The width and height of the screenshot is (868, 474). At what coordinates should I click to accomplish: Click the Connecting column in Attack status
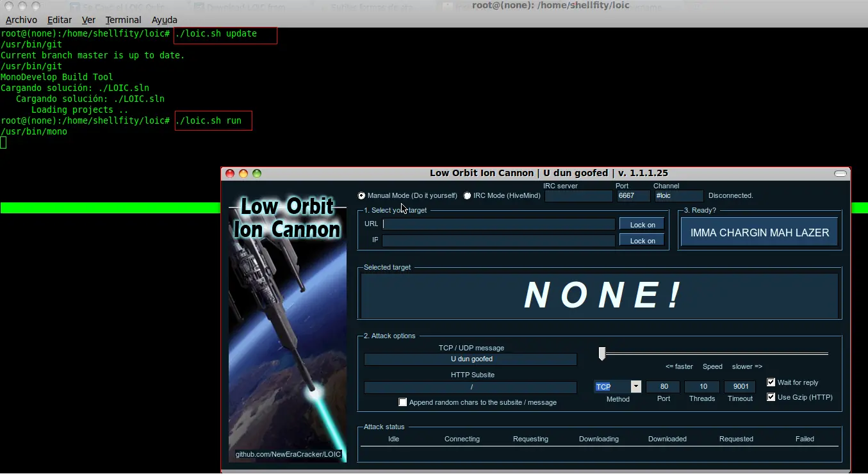462,439
